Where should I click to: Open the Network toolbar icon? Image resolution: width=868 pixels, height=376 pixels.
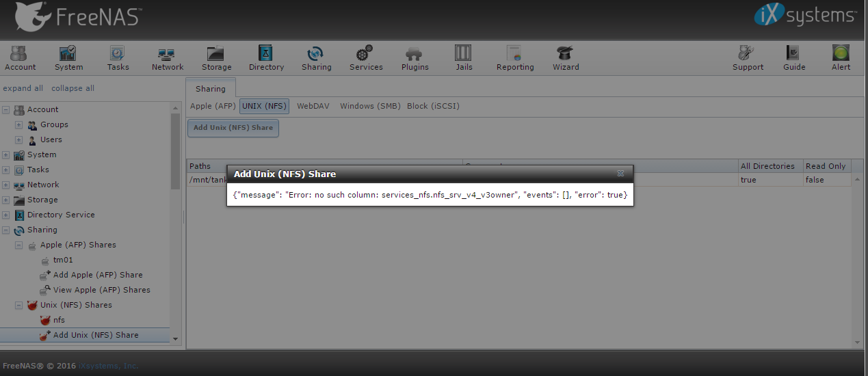pyautogui.click(x=167, y=58)
